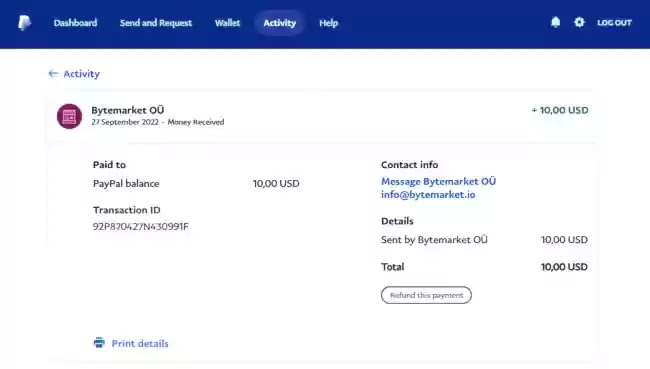Screen dimensions: 650x369
Task: Click the printer icon beside Print details
Action: [x=99, y=343]
